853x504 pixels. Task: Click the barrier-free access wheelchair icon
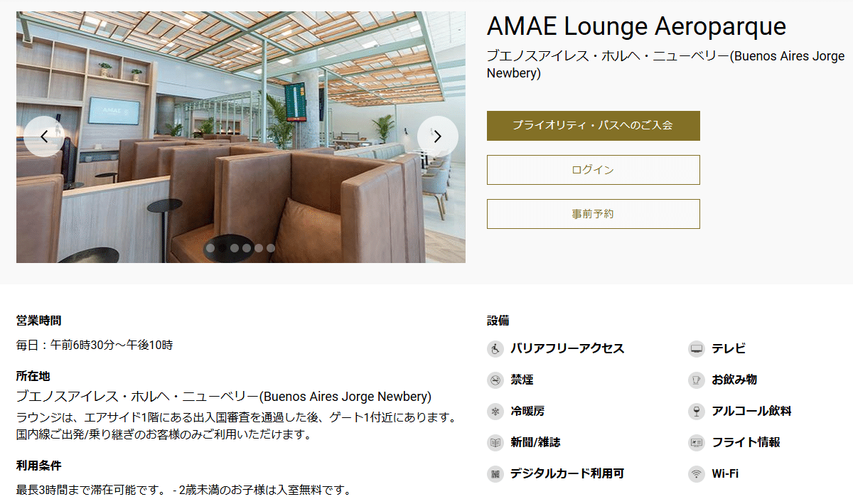(x=495, y=349)
